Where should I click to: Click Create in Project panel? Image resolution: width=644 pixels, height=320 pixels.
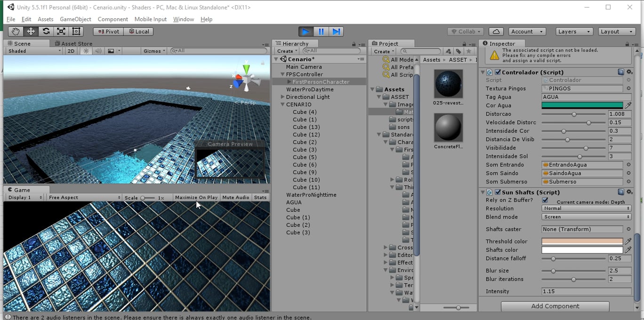(384, 51)
